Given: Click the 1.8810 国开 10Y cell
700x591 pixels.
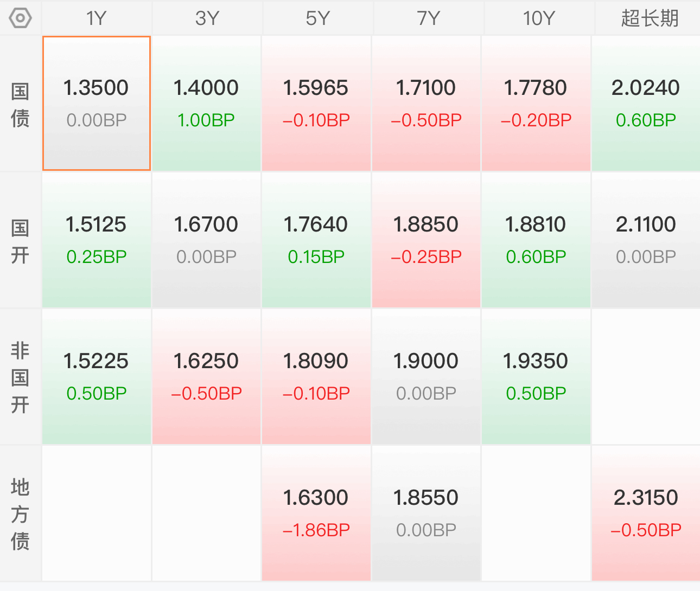Looking at the screenshot, I should click(x=536, y=240).
